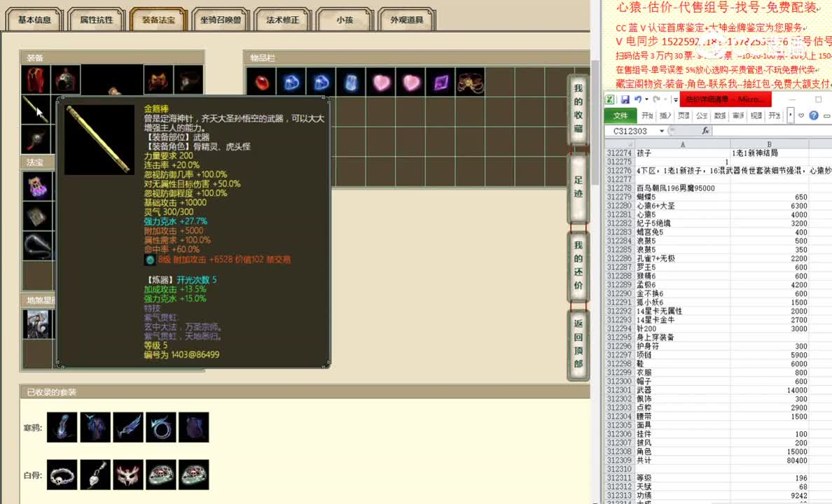Click the necklace equipment slot icon
832x504 pixels.
point(188,80)
